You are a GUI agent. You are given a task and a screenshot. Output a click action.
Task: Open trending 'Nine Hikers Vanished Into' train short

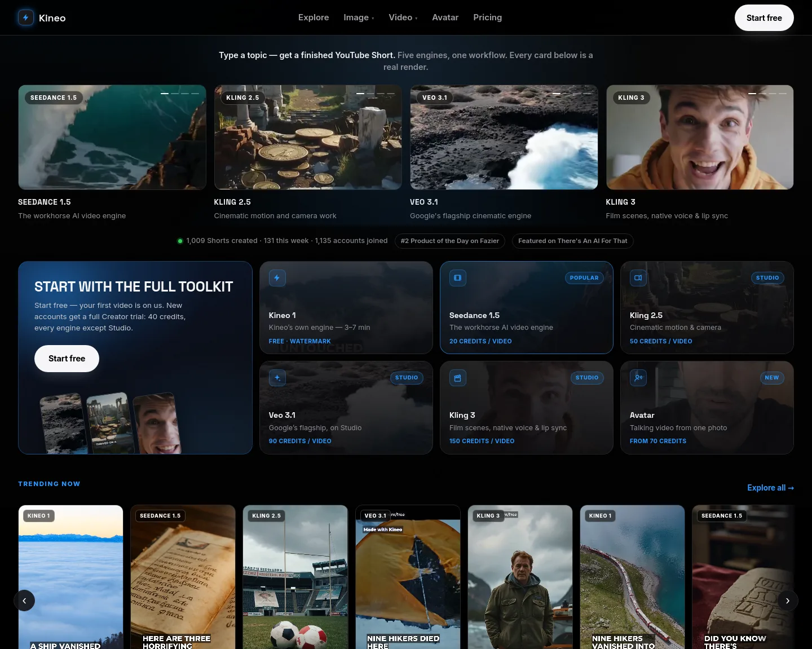(633, 577)
